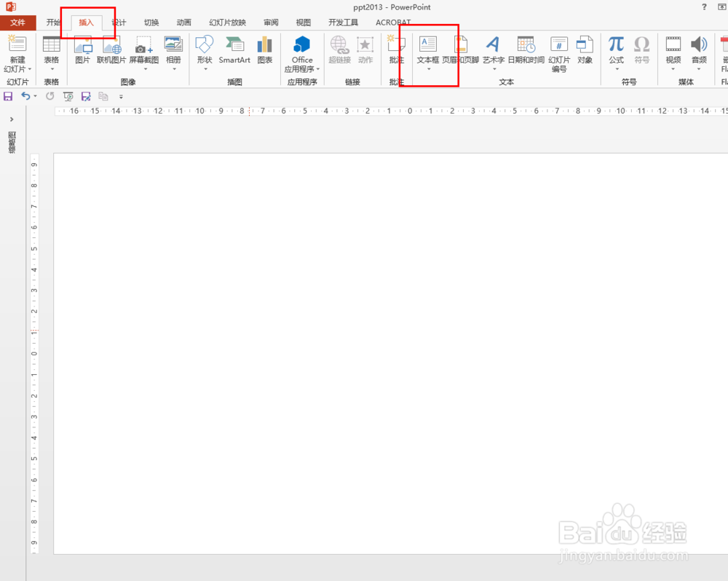Switch to the View (视图) tab

[303, 23]
